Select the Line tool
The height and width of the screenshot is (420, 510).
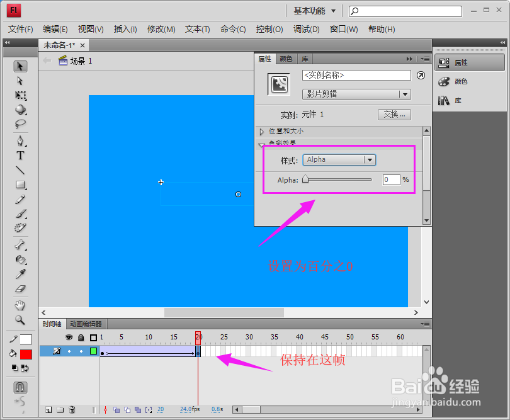pyautogui.click(x=20, y=170)
